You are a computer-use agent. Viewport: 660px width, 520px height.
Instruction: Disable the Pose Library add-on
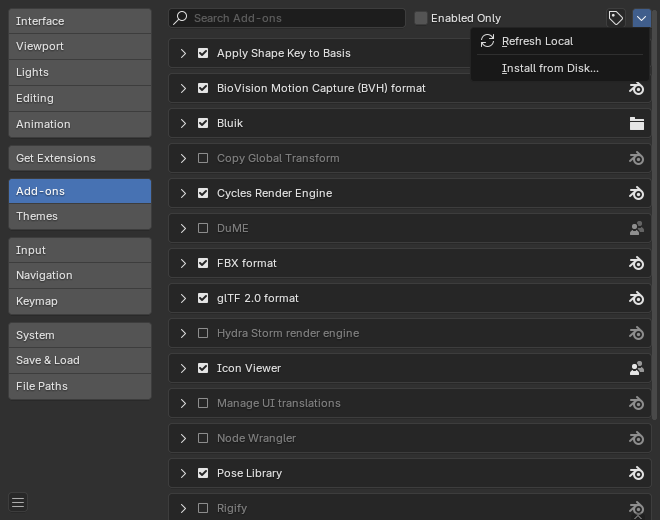coord(203,473)
